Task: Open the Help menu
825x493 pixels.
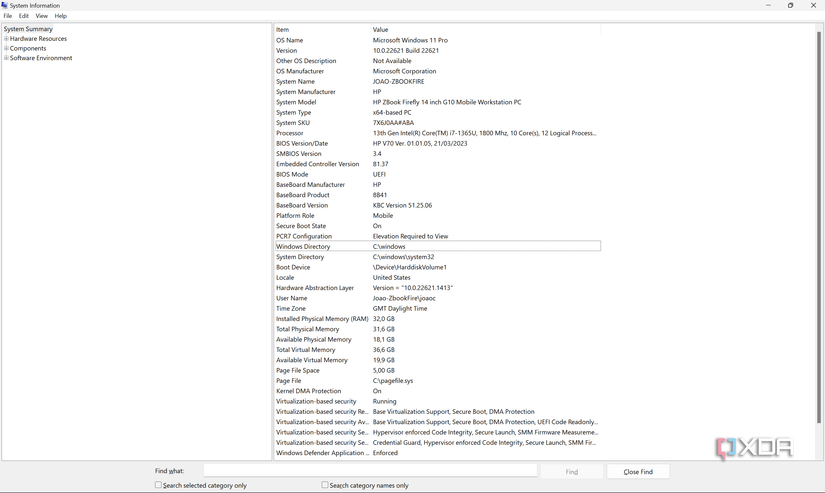Action: point(61,16)
